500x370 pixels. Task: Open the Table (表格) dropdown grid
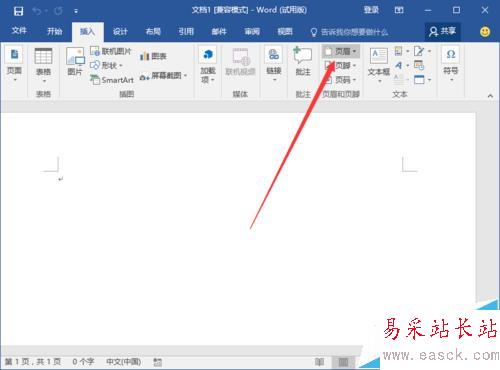(x=43, y=65)
